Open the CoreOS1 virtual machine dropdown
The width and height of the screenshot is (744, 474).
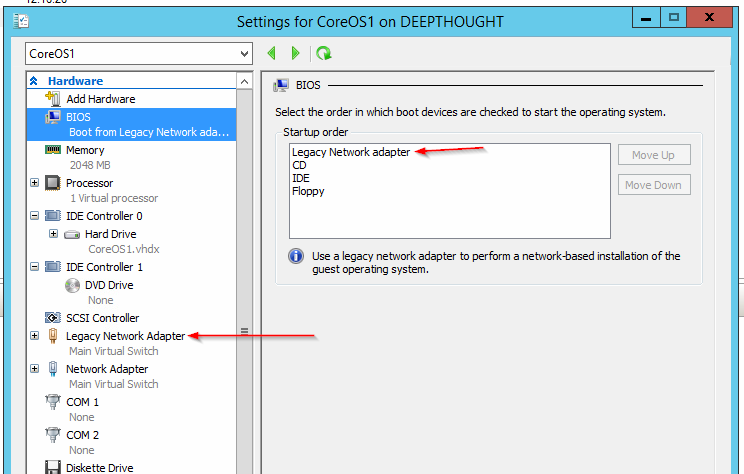(243, 53)
